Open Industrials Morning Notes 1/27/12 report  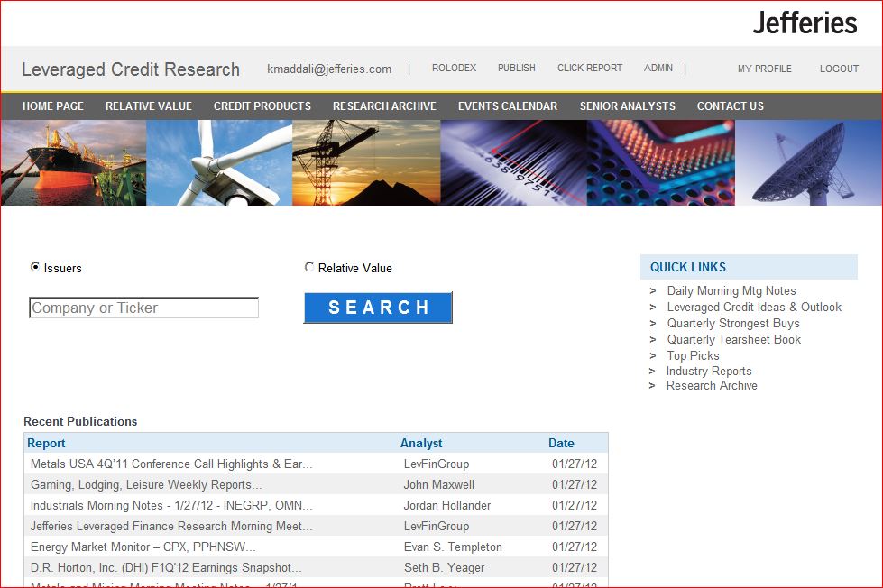[x=171, y=505]
